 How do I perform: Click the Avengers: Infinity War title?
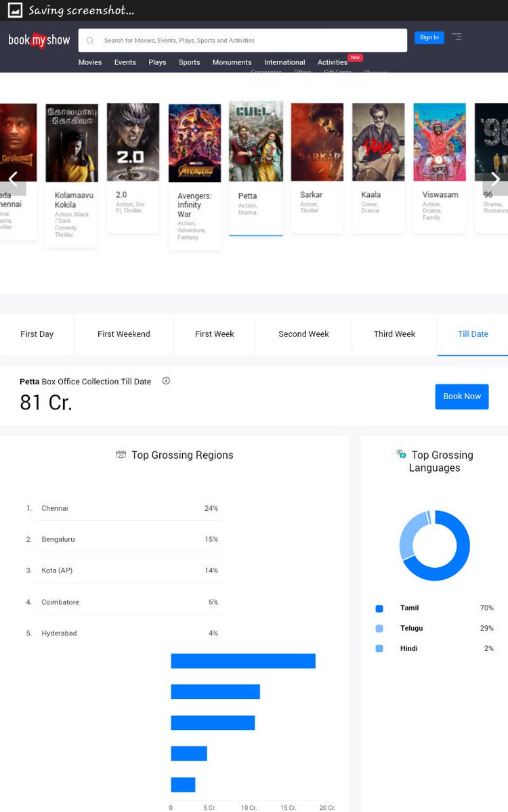click(x=194, y=205)
